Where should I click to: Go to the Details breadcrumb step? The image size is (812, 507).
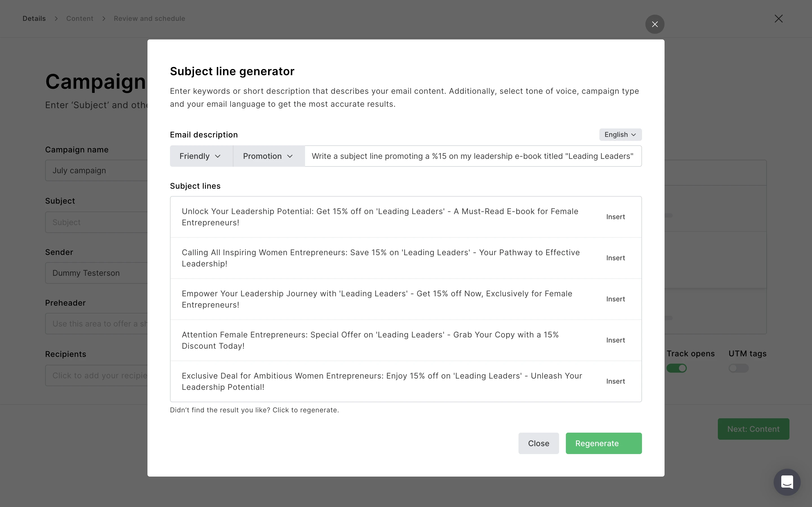pos(34,18)
